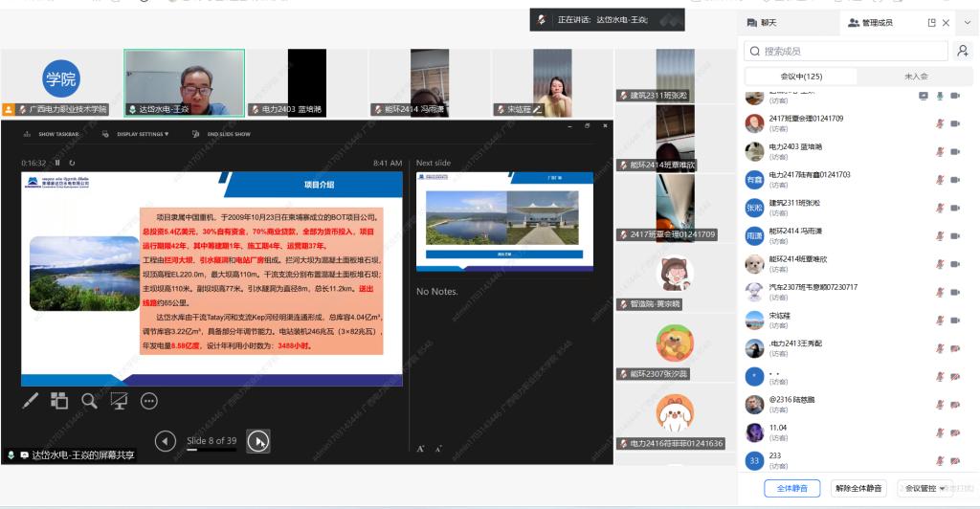
Task: Click the 宋竑箖 video tile
Action: pyautogui.click(x=552, y=82)
